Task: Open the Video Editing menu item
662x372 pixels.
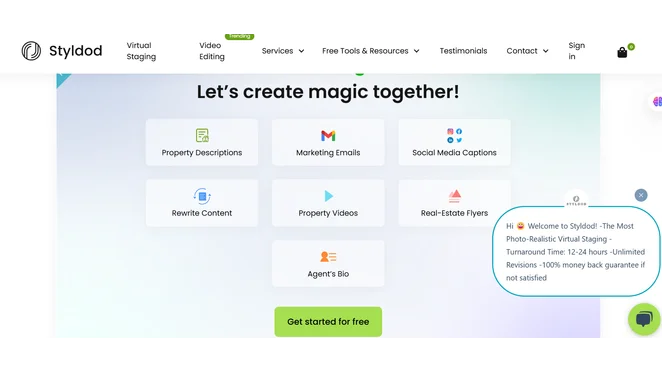Action: [x=212, y=51]
